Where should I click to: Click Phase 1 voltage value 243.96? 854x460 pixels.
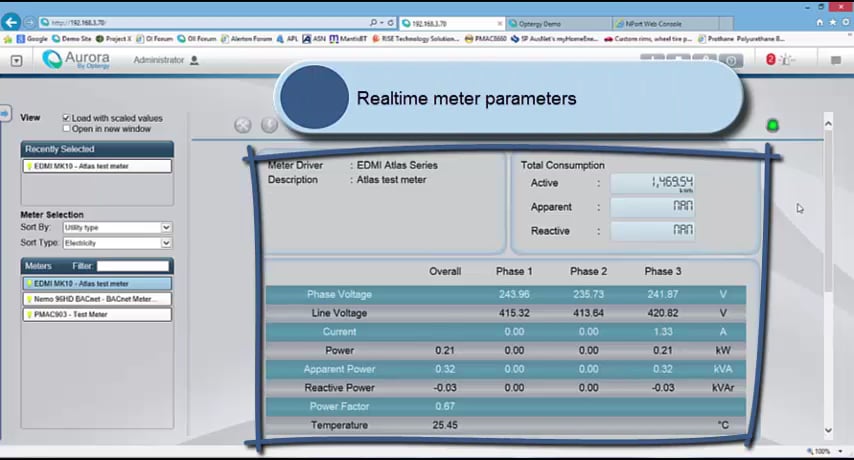click(x=514, y=295)
